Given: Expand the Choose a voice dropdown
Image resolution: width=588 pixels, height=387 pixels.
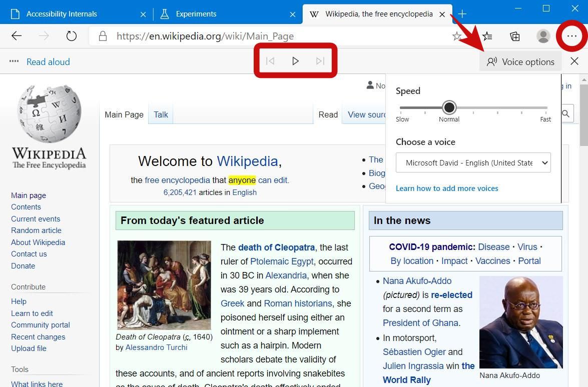Looking at the screenshot, I should click(x=473, y=162).
